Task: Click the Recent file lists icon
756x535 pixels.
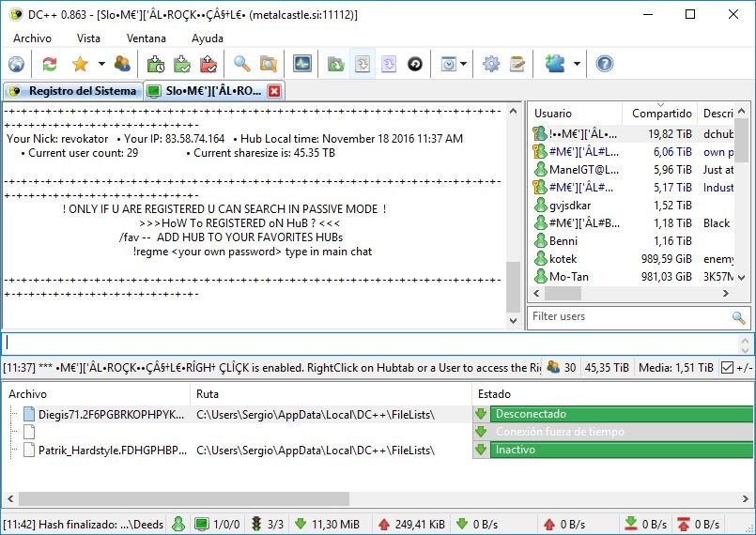Action: [363, 64]
